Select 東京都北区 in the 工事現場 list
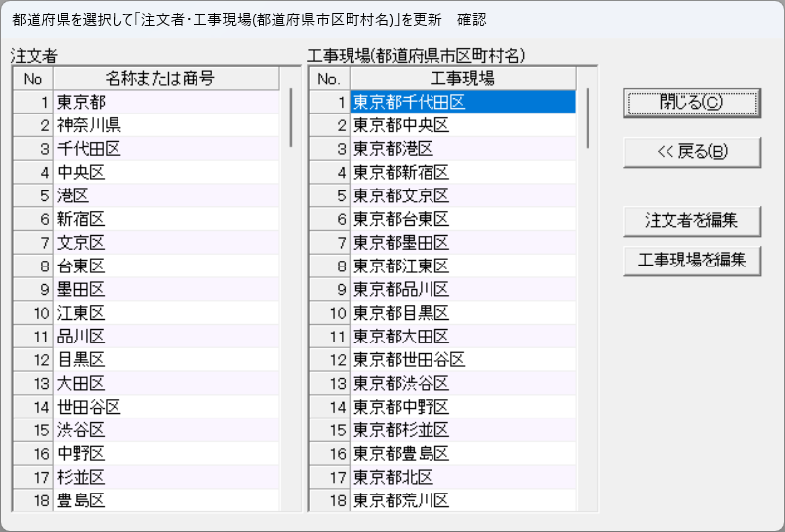The width and height of the screenshot is (785, 532). coord(462,479)
